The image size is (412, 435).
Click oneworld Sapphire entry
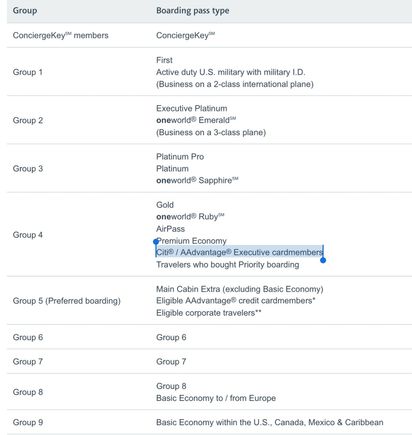click(197, 180)
